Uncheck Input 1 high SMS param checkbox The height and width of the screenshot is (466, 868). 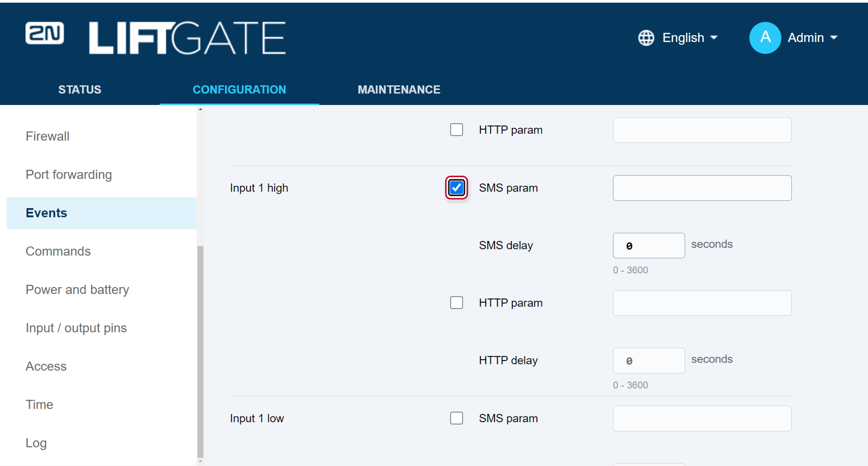point(457,188)
